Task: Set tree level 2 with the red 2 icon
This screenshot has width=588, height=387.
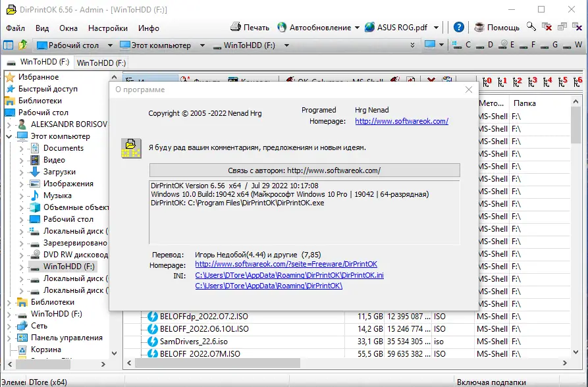Action: (x=517, y=82)
